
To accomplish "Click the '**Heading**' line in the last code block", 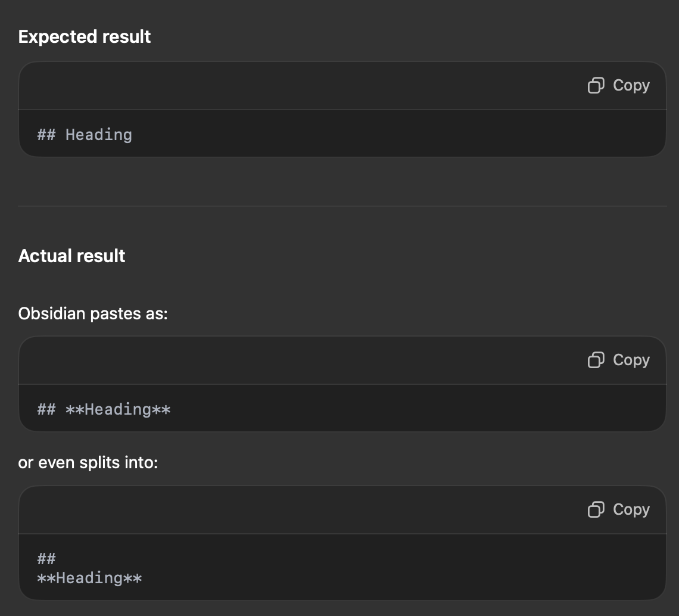I will click(89, 578).
